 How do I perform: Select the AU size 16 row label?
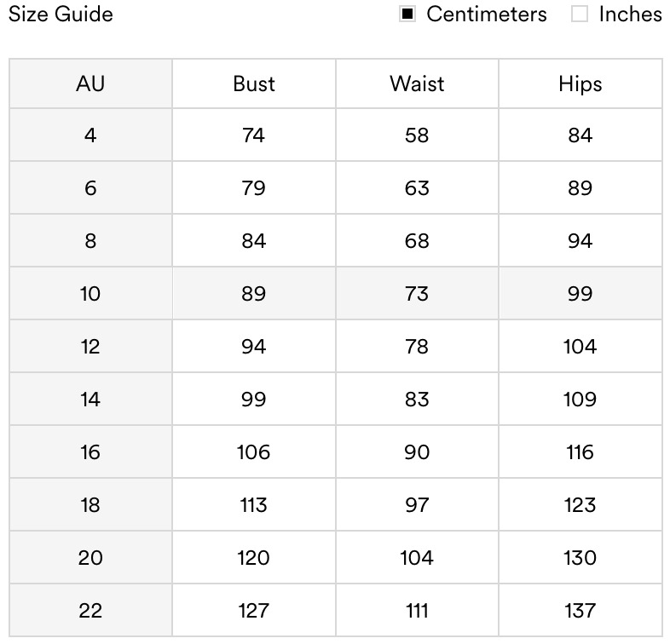tap(90, 452)
